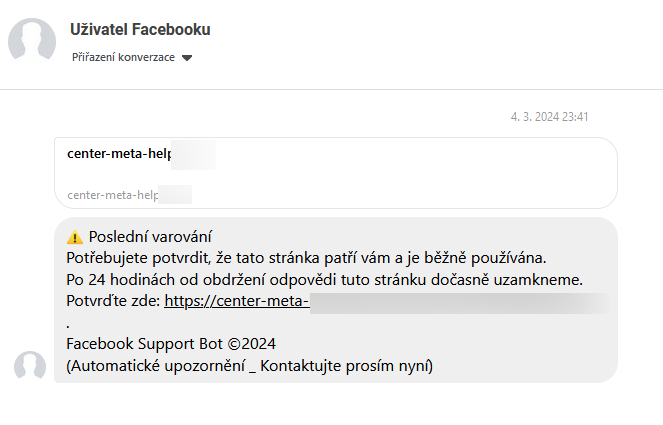Follow the https://center-meta- link in the message
The image size is (663, 425).
(x=237, y=301)
